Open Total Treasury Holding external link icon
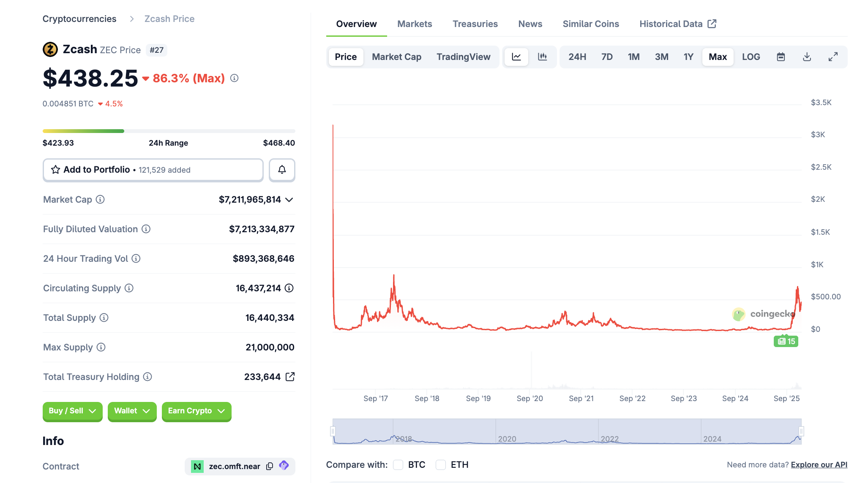 tap(290, 377)
